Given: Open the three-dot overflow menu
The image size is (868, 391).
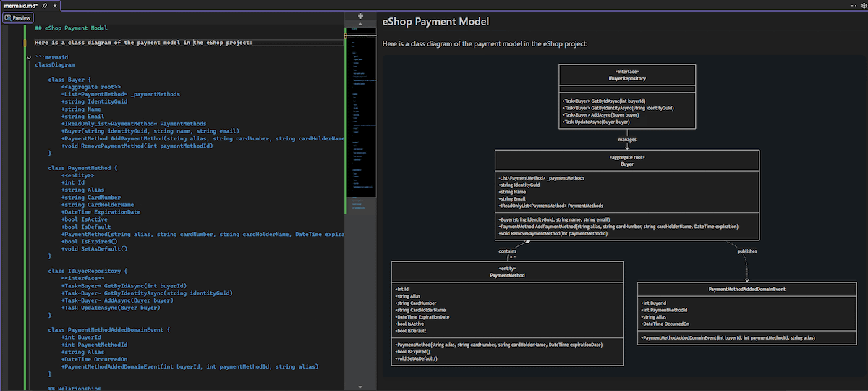Looking at the screenshot, I should coord(854,5).
